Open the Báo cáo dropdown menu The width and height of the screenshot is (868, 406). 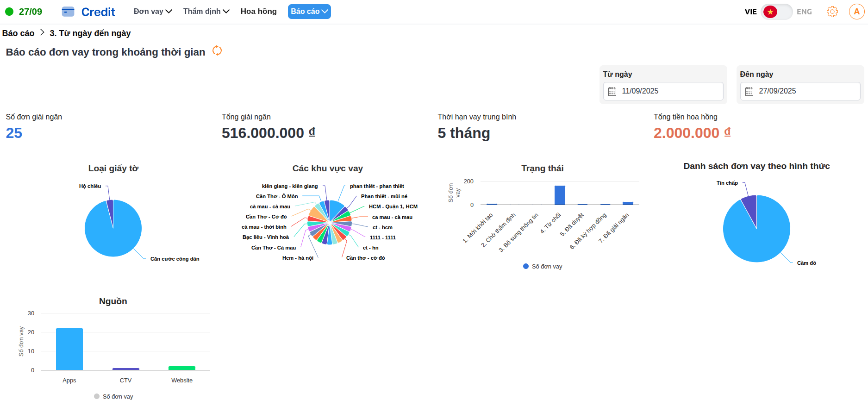point(309,12)
